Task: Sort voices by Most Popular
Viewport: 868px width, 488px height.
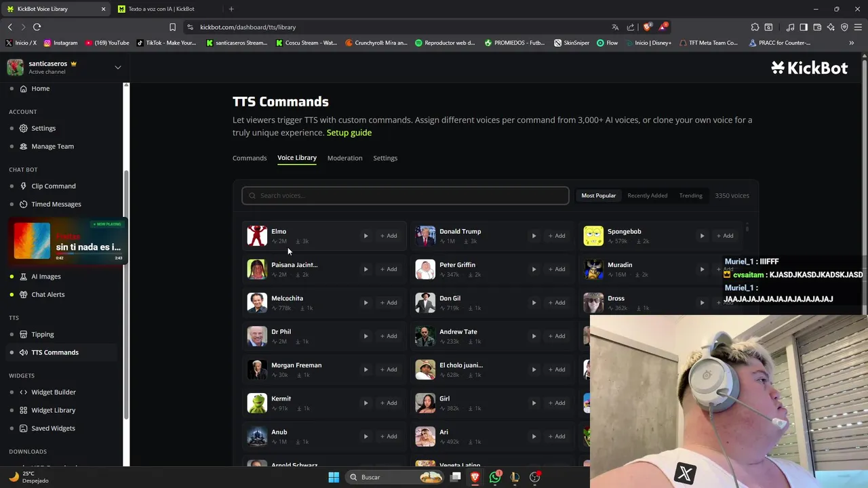Action: (x=598, y=195)
